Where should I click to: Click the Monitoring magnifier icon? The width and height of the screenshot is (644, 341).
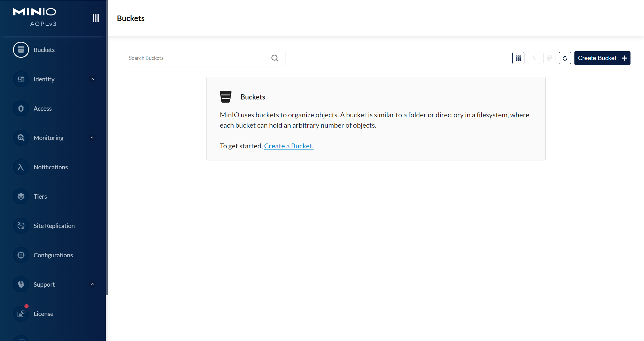[x=21, y=138]
